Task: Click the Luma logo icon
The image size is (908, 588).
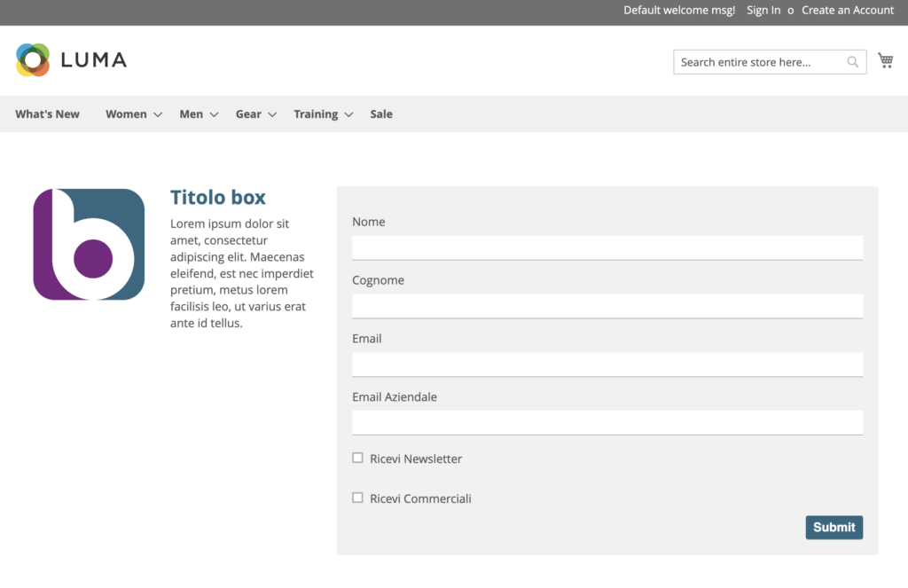Action: coord(33,60)
